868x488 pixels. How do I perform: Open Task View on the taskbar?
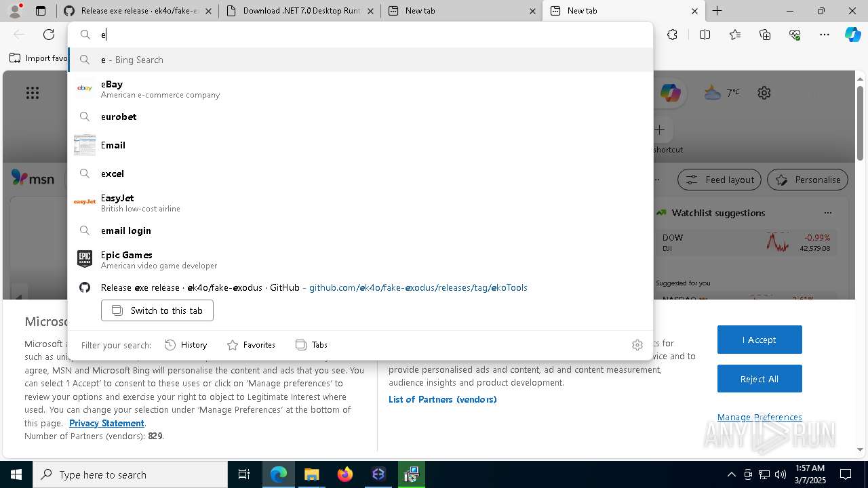(244, 474)
